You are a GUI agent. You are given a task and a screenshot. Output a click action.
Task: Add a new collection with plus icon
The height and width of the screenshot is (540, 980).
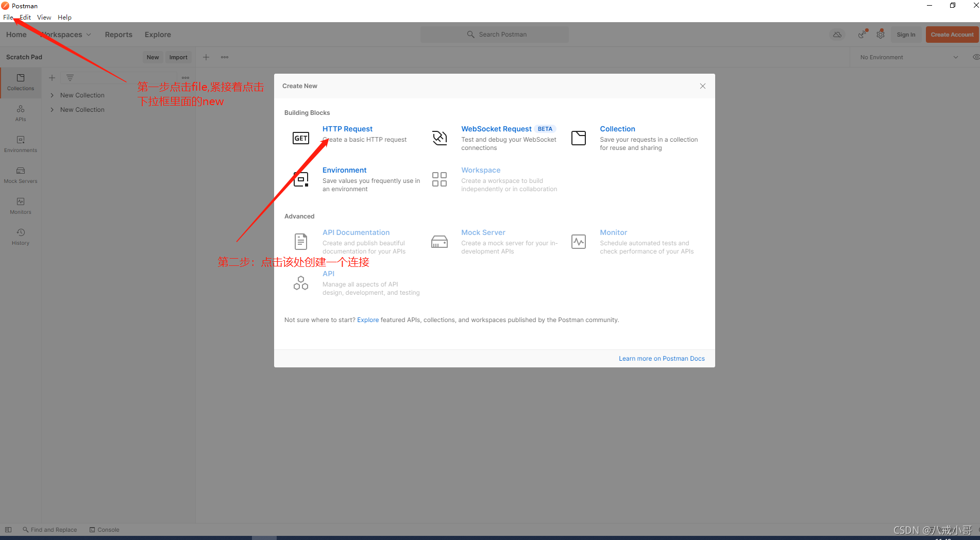click(x=52, y=78)
